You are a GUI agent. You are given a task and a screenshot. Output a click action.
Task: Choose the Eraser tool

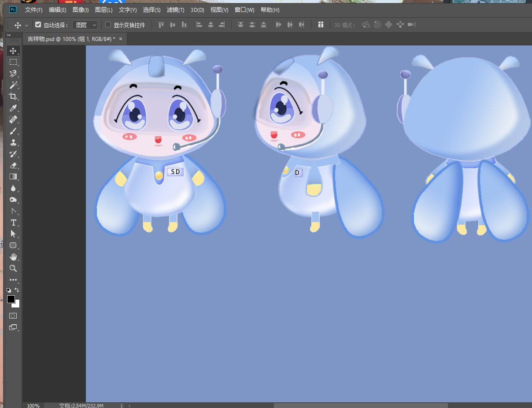[x=13, y=165]
